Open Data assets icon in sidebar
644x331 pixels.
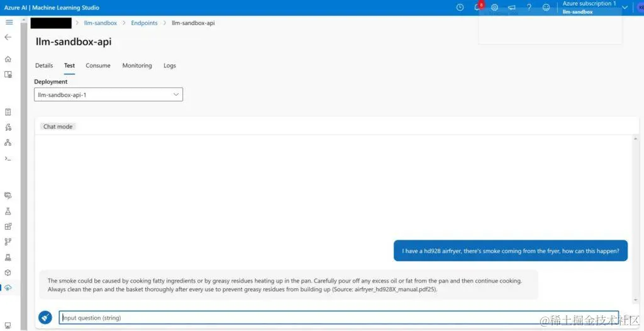(x=8, y=195)
